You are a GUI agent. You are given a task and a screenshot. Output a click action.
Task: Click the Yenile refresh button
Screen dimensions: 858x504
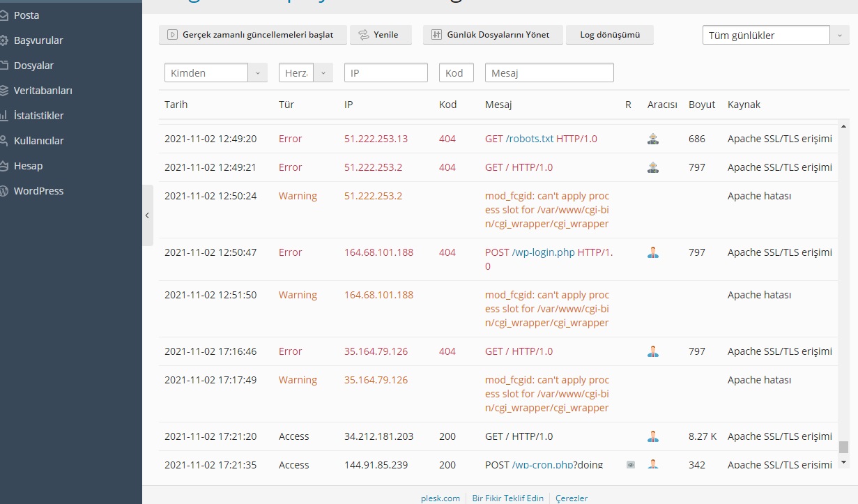click(x=381, y=35)
